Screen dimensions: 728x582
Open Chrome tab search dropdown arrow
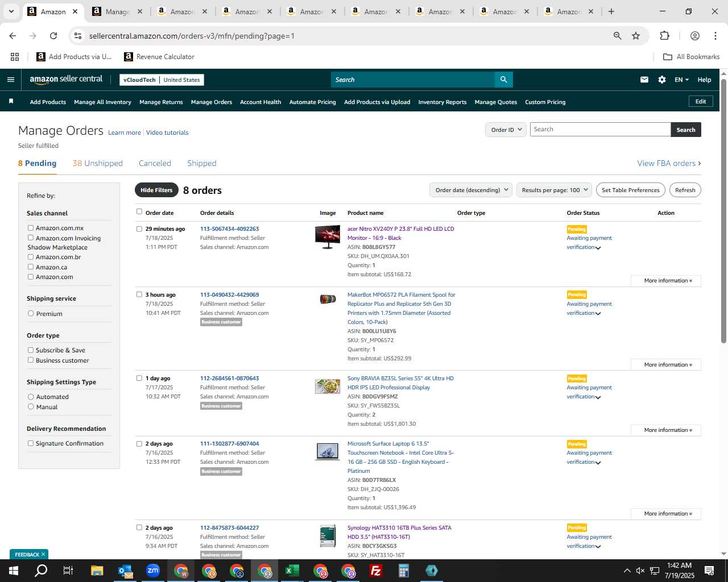11,11
